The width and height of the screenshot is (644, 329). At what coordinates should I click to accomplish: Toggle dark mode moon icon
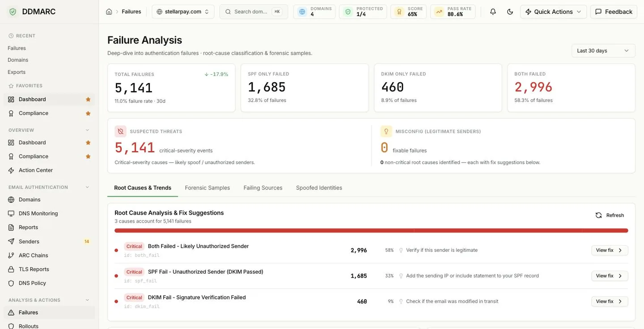coord(510,12)
